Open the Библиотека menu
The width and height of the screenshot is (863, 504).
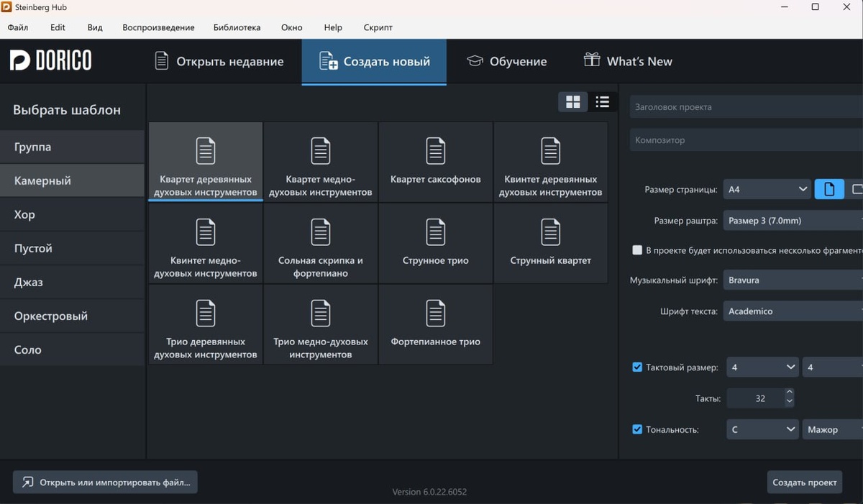tap(237, 27)
